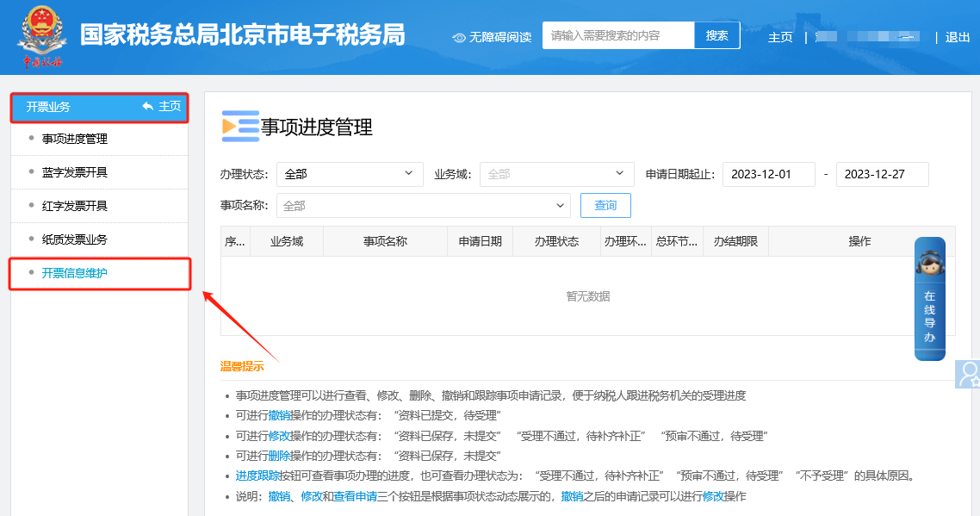This screenshot has height=516, width=980.
Task: Click the 主页 link in top header
Action: pyautogui.click(x=780, y=38)
